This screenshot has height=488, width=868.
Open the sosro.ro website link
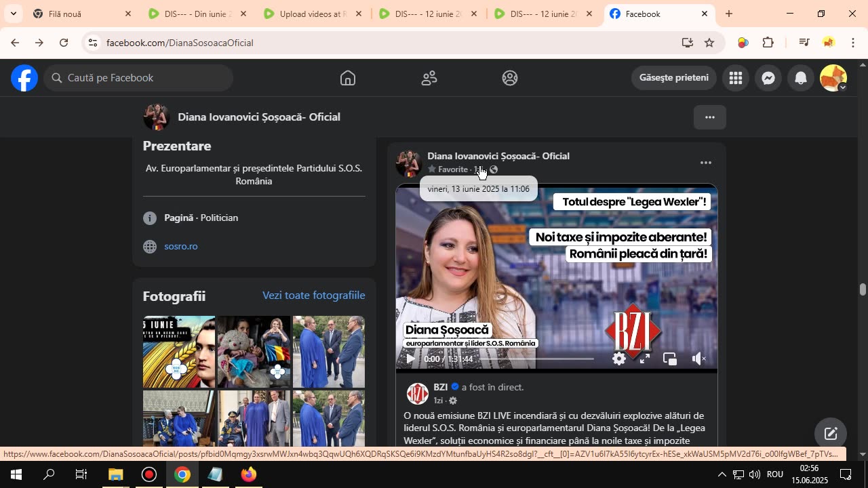[x=181, y=246]
